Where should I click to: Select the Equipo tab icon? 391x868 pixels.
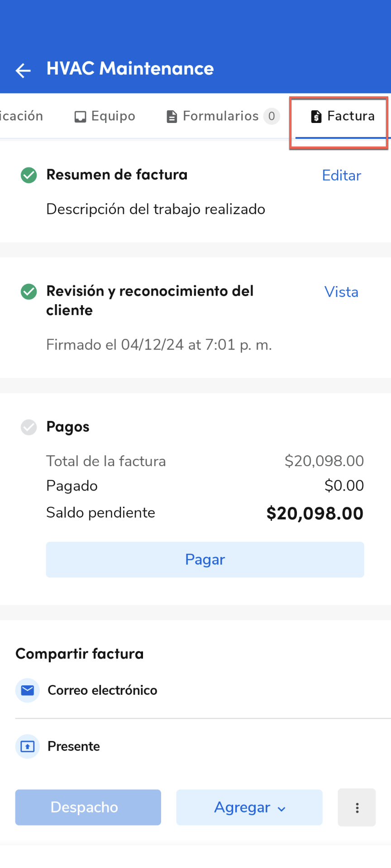coord(80,116)
